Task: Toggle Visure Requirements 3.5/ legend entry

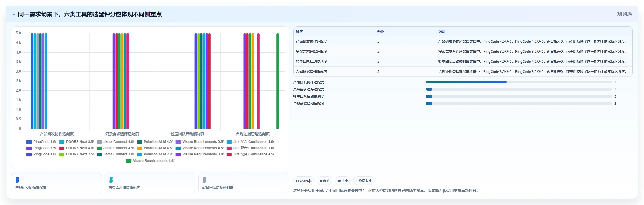Action: coord(200,142)
